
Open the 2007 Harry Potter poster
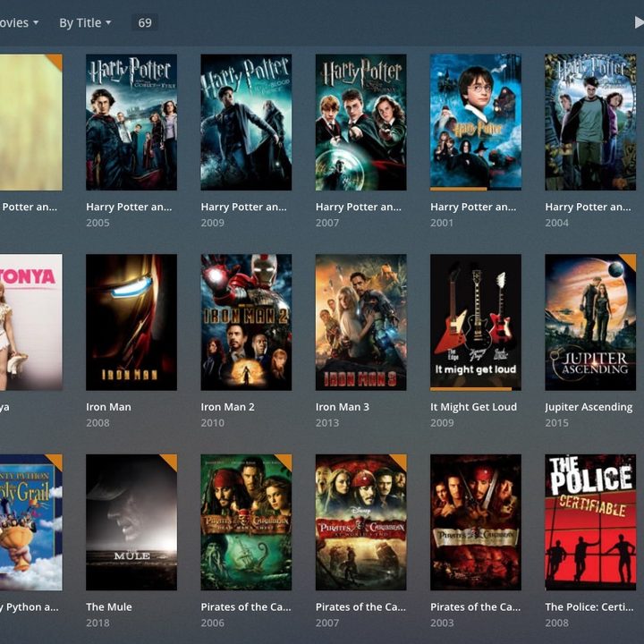[360, 122]
